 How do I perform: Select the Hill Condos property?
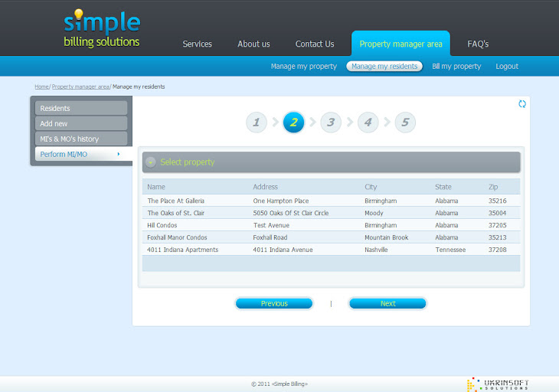tap(162, 225)
